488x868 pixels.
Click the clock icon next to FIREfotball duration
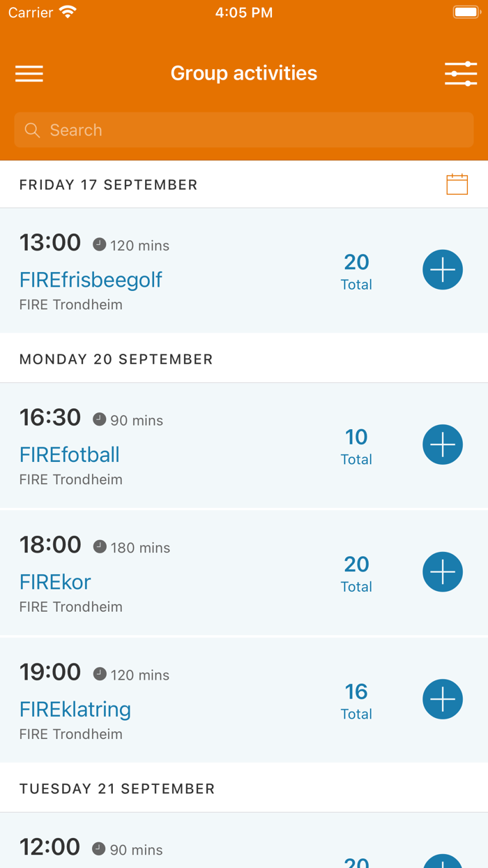(x=99, y=419)
